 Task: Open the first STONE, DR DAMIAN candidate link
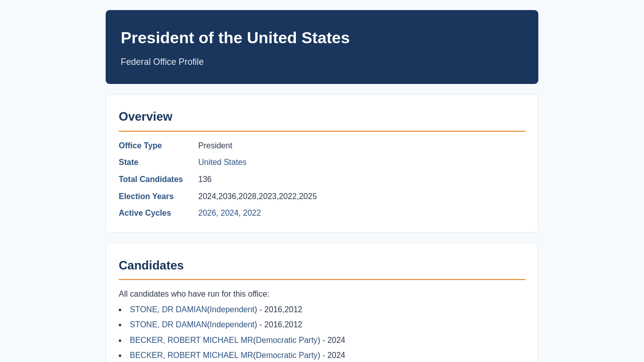pyautogui.click(x=169, y=310)
